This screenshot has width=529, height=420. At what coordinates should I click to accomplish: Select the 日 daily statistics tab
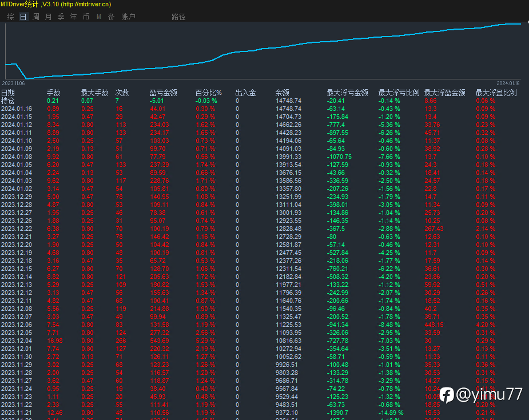[23, 17]
